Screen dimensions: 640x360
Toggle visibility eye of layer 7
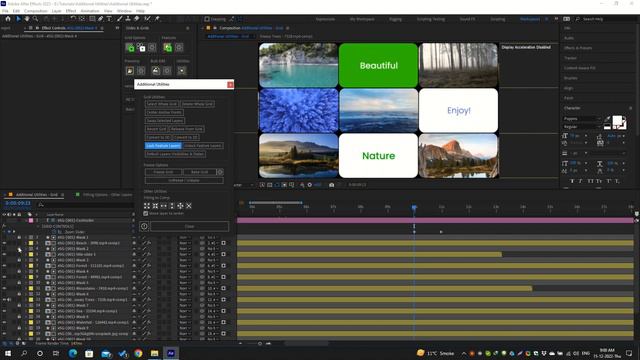pyautogui.click(x=4, y=266)
